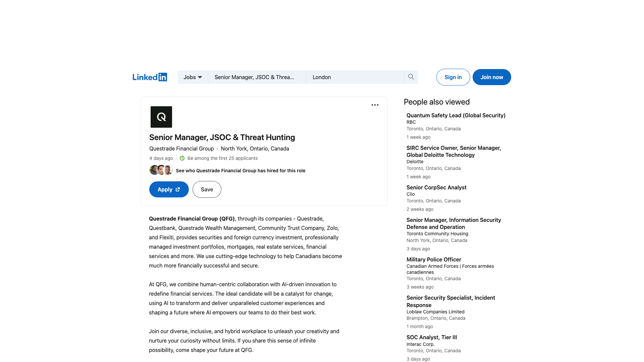Click 'Canadian Armed Forces' company name
The image size is (644, 362).
pos(450,269)
